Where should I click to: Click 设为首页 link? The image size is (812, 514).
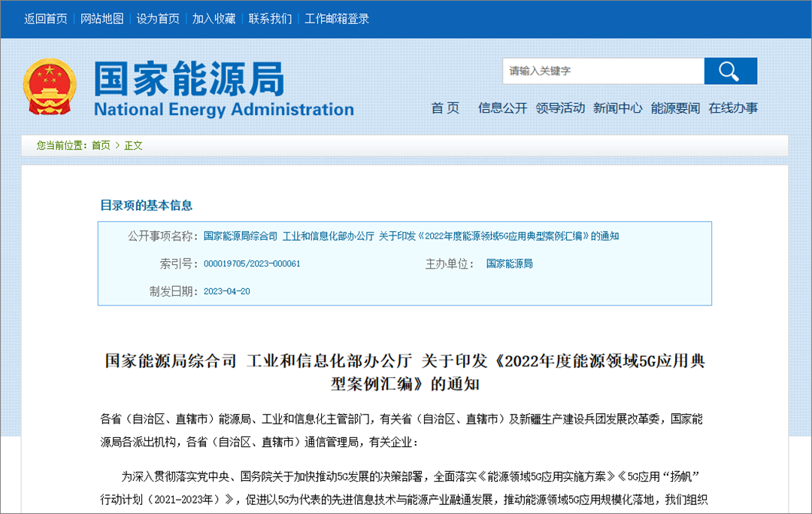(x=158, y=19)
